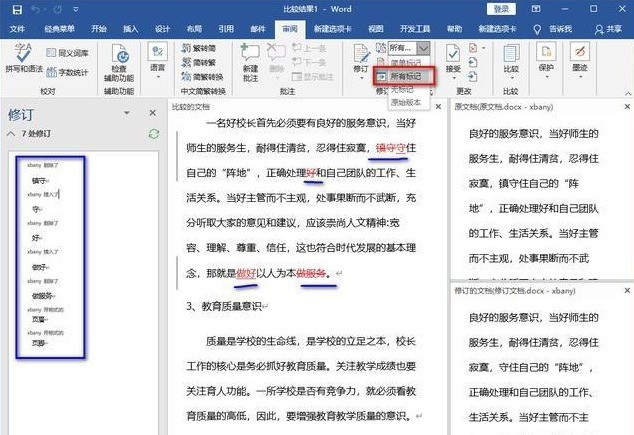Open the 同义词库 thesaurus
The image size is (634, 435).
tap(68, 53)
